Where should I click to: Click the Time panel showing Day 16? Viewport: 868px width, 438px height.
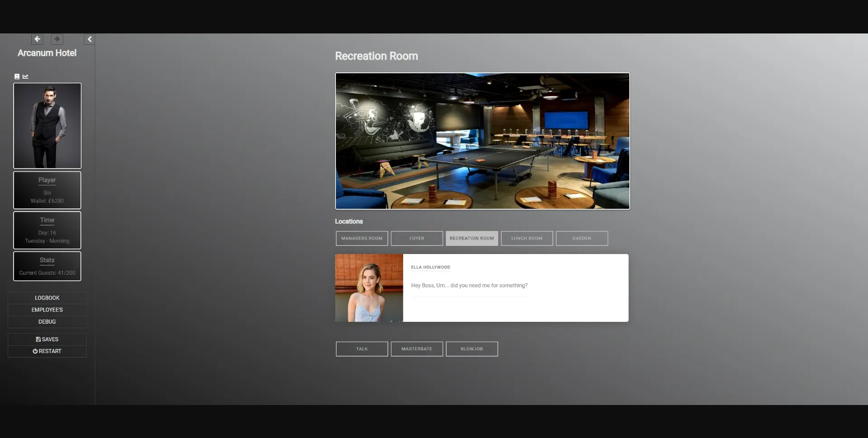[47, 230]
